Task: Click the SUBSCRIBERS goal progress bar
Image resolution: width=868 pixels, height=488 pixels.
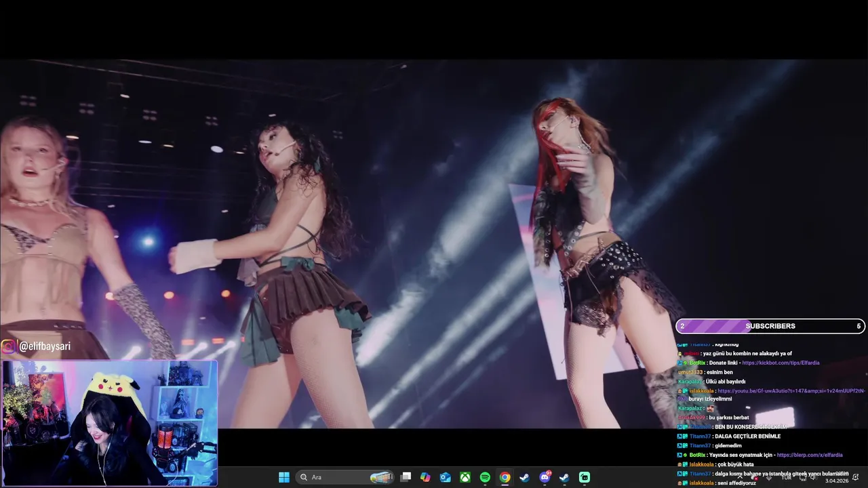Action: point(770,326)
